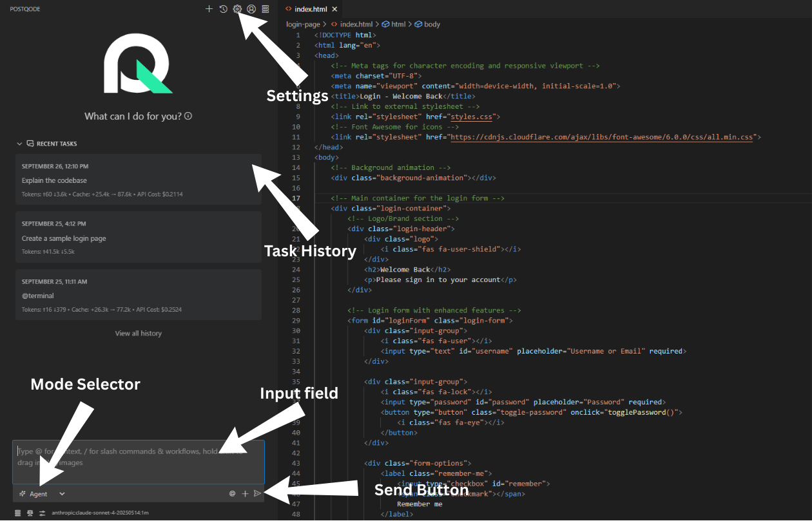Click the @ add context icon
The width and height of the screenshot is (812, 521).
[232, 494]
